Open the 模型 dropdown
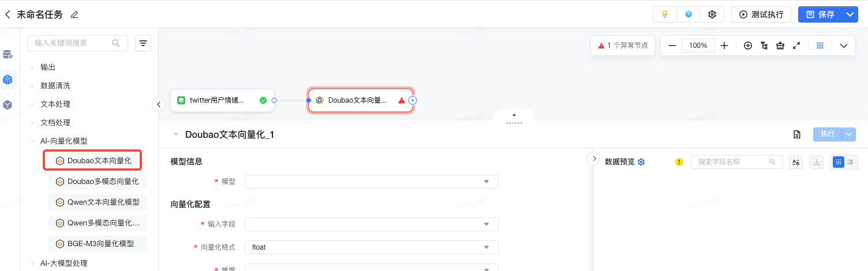Screen dimensions: 868x271 (371, 182)
